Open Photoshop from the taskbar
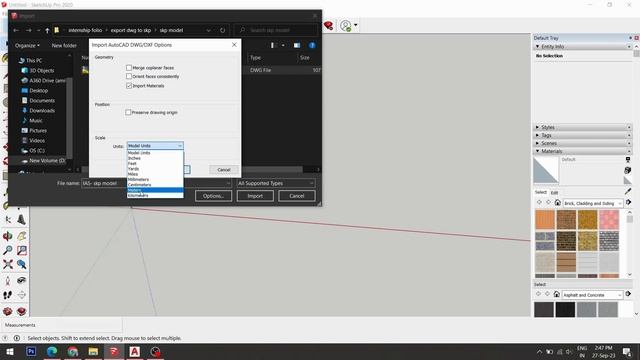Image resolution: width=640 pixels, height=360 pixels. [31, 351]
